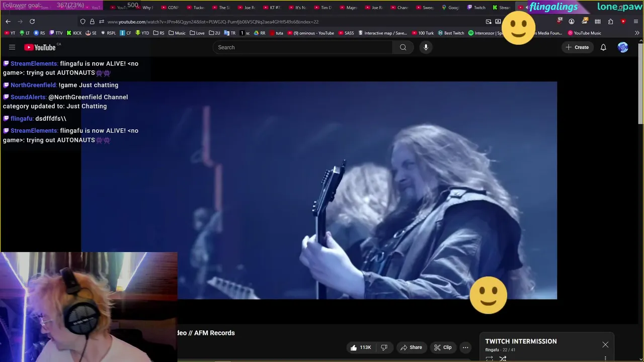Click NorthGreenfield username in chat
The height and width of the screenshot is (362, 644).
coord(33,85)
